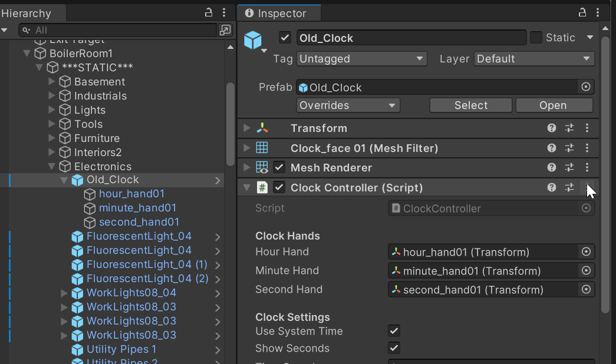Open Mesh Filter presets
616x364 pixels.
click(569, 148)
